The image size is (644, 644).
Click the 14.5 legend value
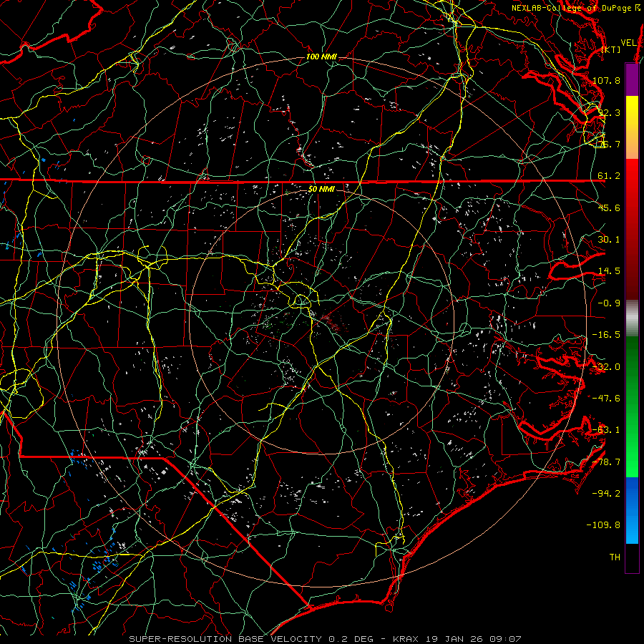[x=609, y=271]
